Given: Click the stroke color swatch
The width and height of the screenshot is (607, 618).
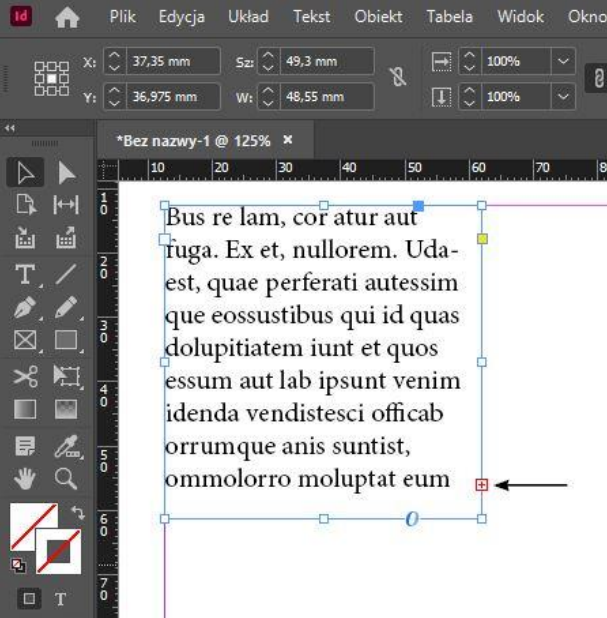Looking at the screenshot, I should 58,551.
